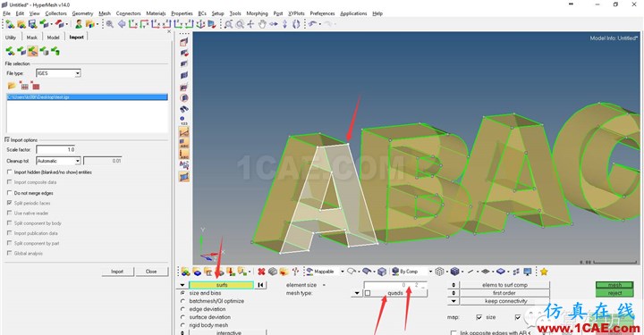Viewport: 644px width, 335px height.
Task: Click the remove selected file icon
Action: (x=24, y=86)
